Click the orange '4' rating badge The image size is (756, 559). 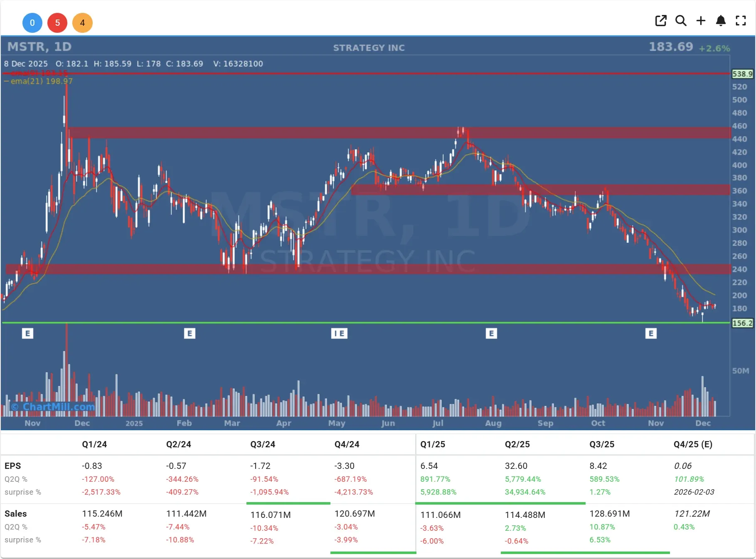click(82, 23)
